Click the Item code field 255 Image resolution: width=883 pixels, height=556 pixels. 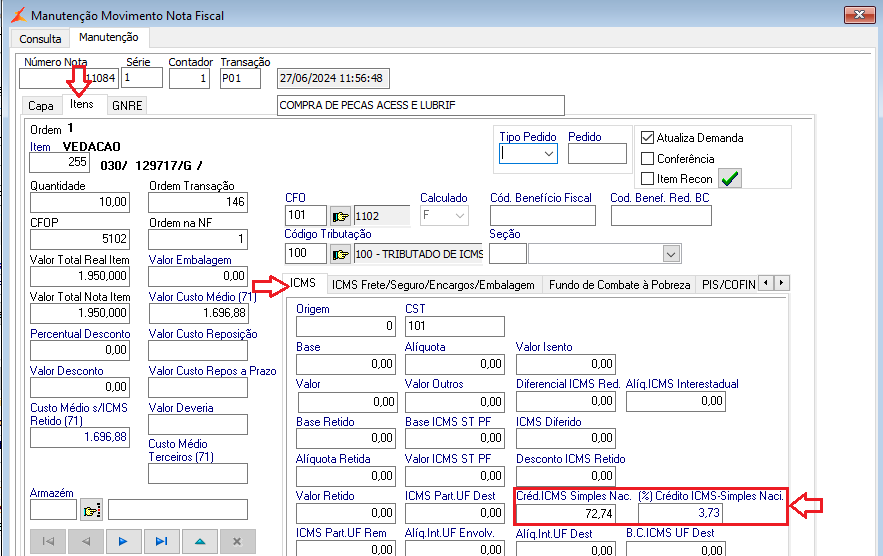[59, 163]
